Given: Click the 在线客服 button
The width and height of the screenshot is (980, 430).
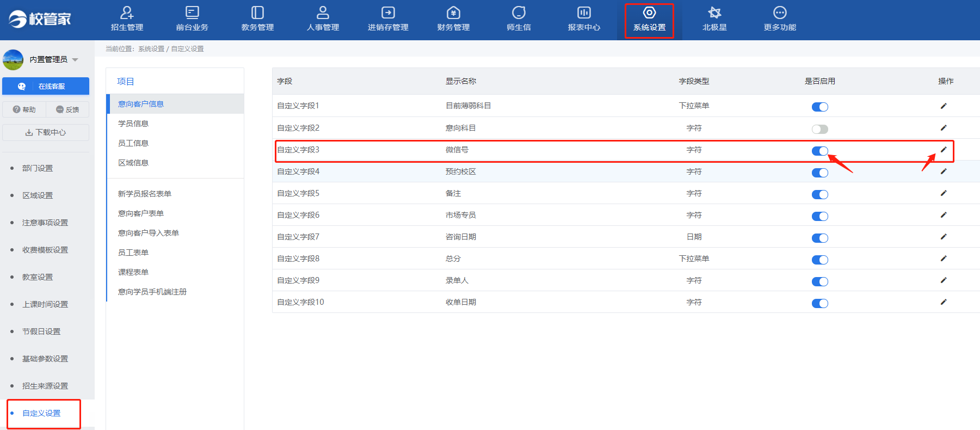Looking at the screenshot, I should click(46, 86).
